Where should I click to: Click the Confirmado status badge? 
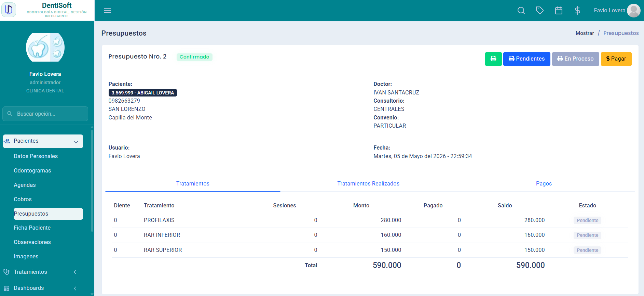(x=194, y=57)
